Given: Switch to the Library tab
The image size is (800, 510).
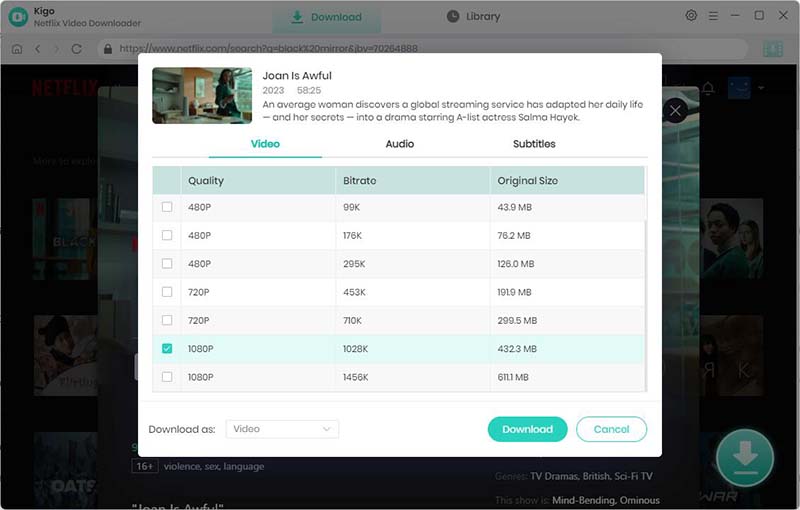Looking at the screenshot, I should click(473, 16).
